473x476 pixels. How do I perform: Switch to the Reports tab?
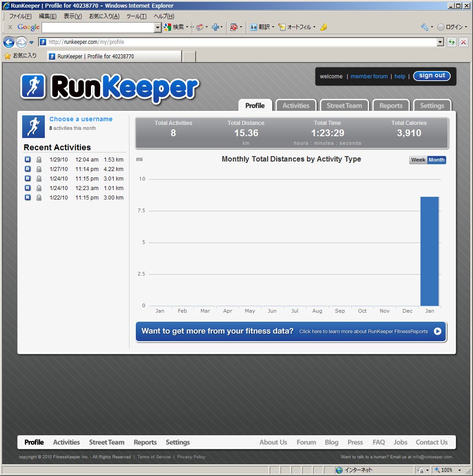pos(391,105)
